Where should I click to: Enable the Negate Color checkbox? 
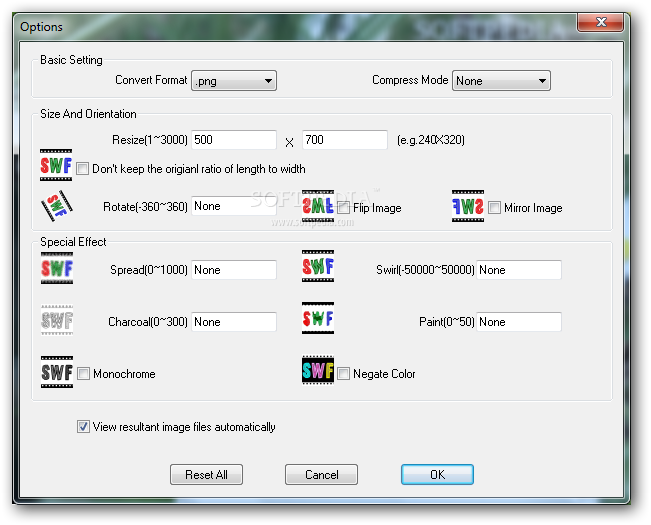343,374
